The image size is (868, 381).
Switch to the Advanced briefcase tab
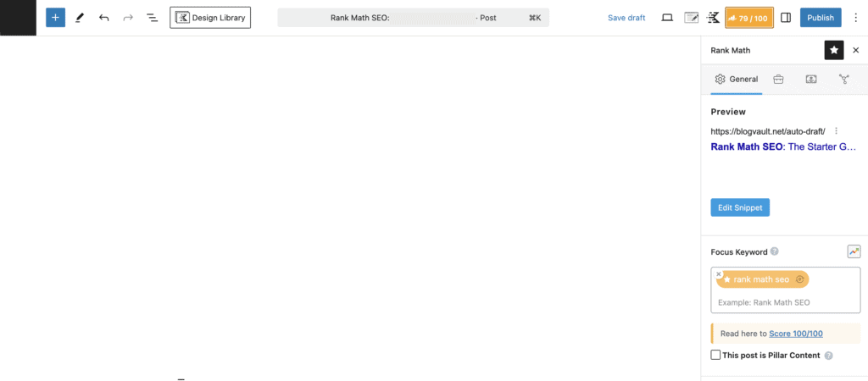[778, 79]
